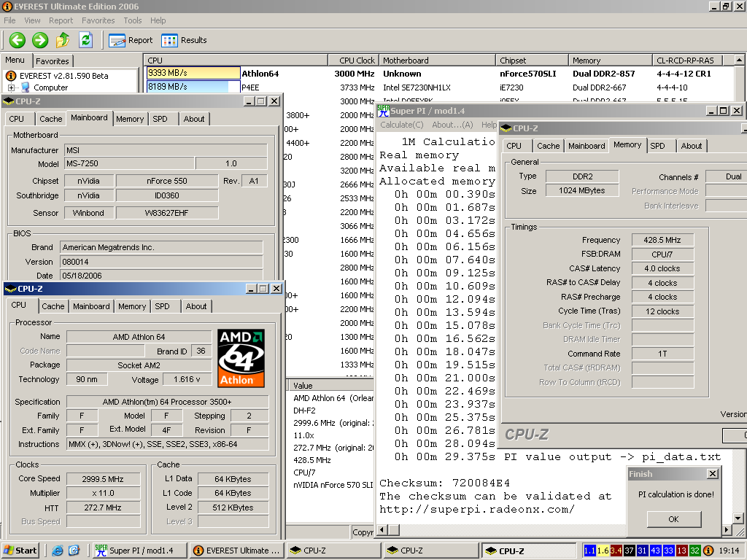747x560 pixels.
Task: Switch to EVEREST Ultimate taskbar button
Action: (237, 551)
